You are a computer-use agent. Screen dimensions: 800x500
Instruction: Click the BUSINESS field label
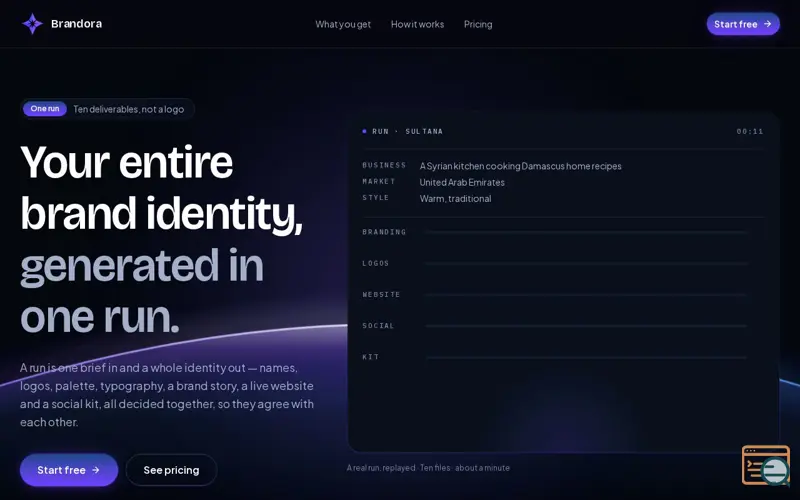click(x=384, y=165)
